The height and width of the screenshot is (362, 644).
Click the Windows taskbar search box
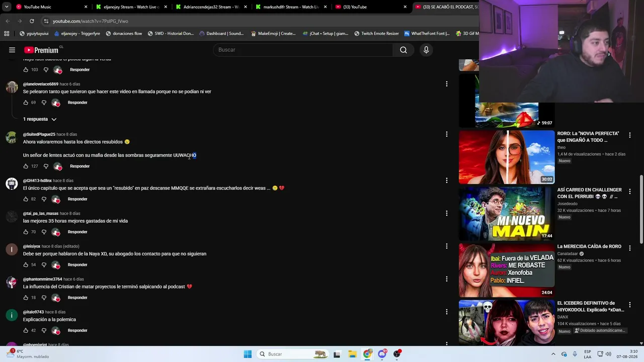pyautogui.click(x=293, y=354)
